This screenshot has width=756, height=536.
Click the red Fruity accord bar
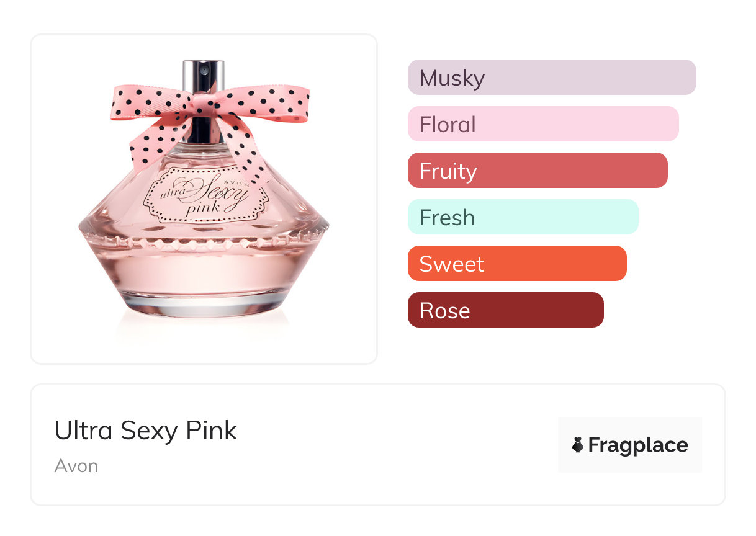tap(537, 171)
